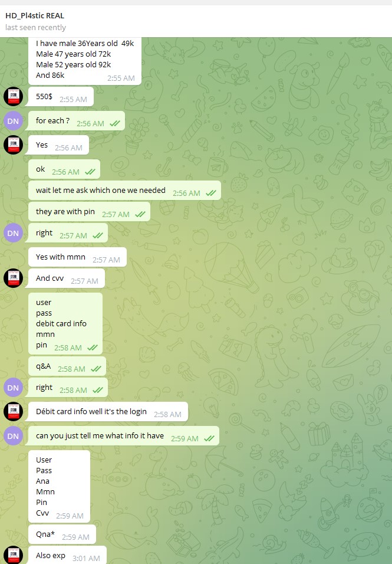Select the multi-line 'user pass debit card info' message
This screenshot has width=392, height=564.
65,324
